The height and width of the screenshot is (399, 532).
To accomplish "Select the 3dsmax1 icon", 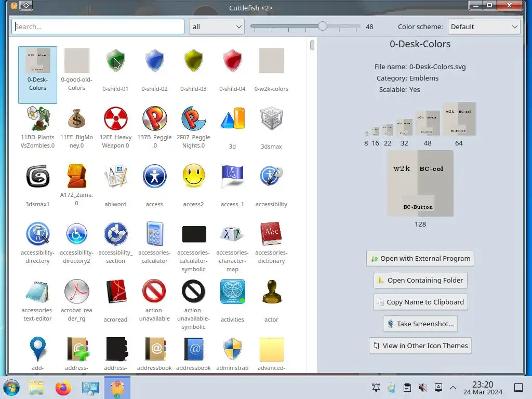I will (37, 176).
